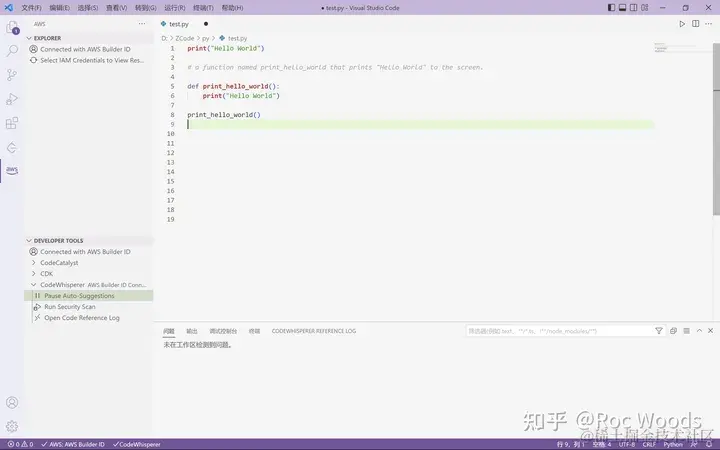Viewport: 720px width, 450px height.
Task: Open editor More Actions ellipsis
Action: coord(710,24)
